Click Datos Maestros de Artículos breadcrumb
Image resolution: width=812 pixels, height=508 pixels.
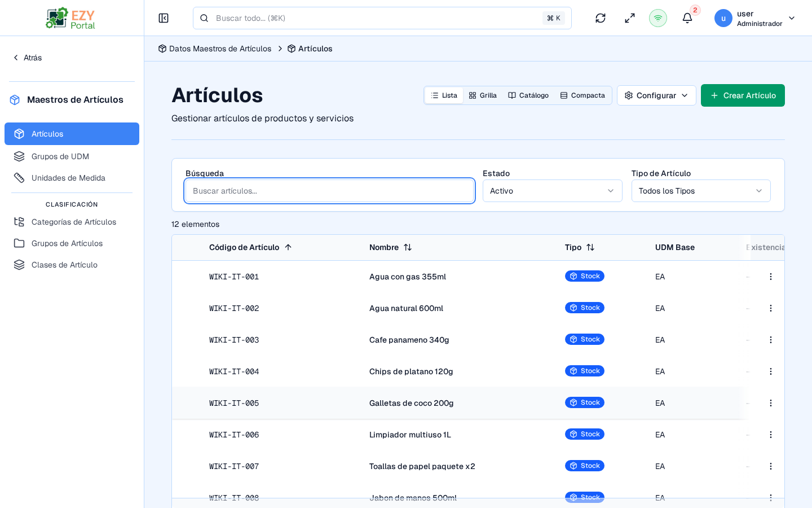coord(215,49)
